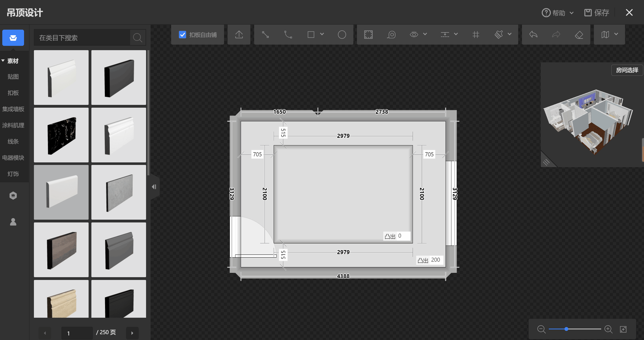Click the undo arrow
This screenshot has width=644, height=340.
[533, 34]
